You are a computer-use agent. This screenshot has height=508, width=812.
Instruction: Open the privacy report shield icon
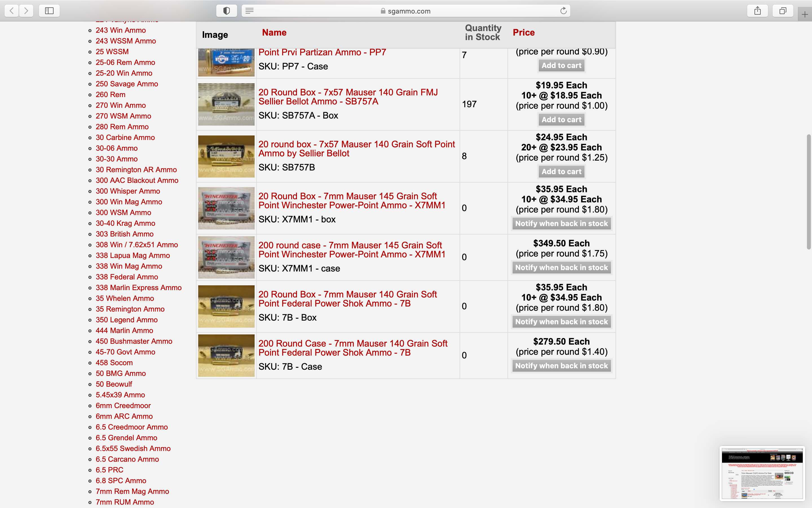(226, 11)
